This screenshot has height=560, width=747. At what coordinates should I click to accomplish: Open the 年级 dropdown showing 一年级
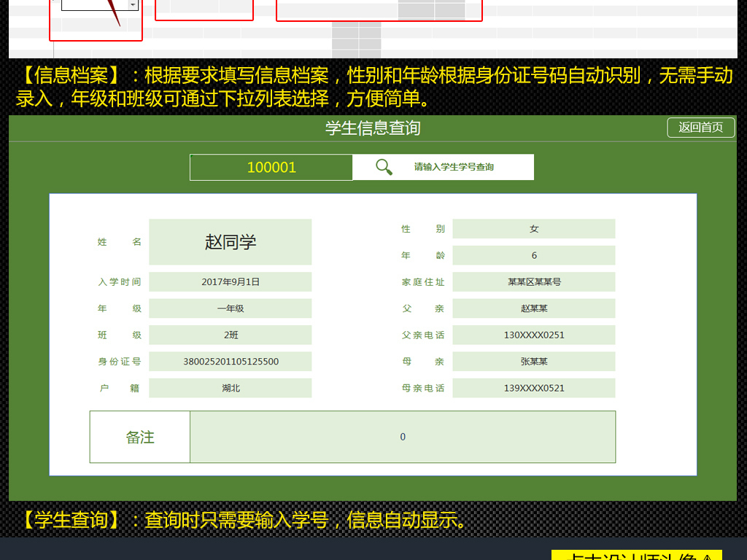click(x=230, y=308)
